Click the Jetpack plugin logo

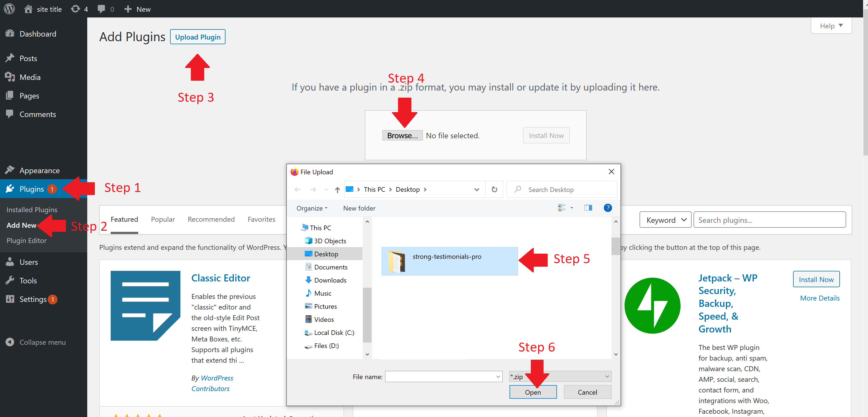coord(652,305)
